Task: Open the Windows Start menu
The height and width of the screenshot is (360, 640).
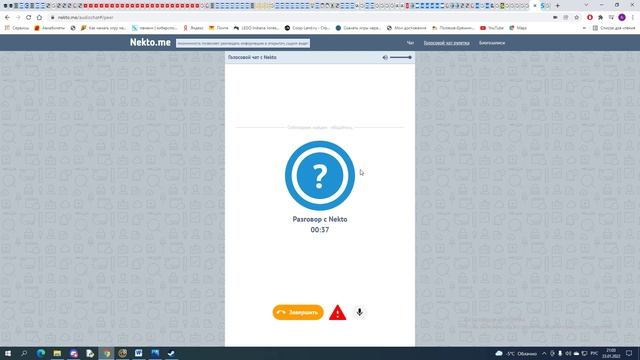Action: pyautogui.click(x=8, y=353)
